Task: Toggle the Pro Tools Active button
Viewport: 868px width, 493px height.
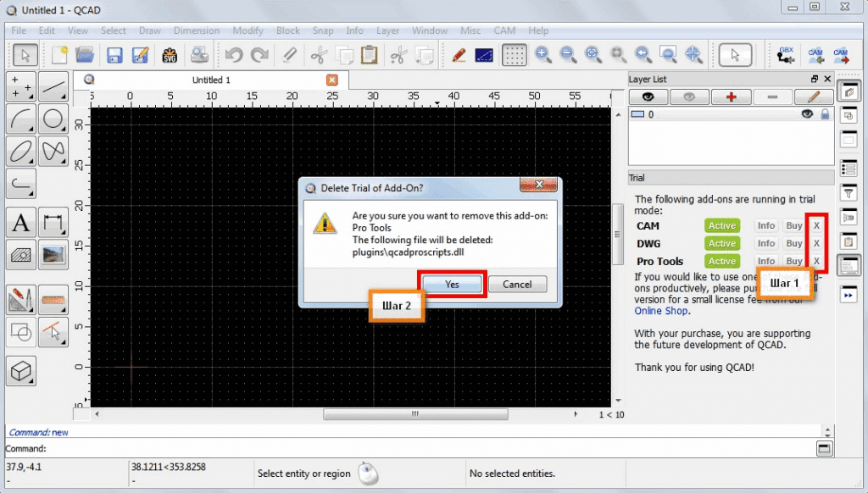Action: click(722, 261)
